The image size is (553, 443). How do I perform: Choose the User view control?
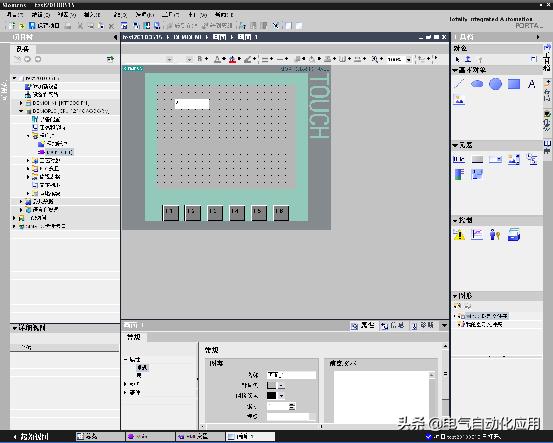pyautogui.click(x=495, y=235)
